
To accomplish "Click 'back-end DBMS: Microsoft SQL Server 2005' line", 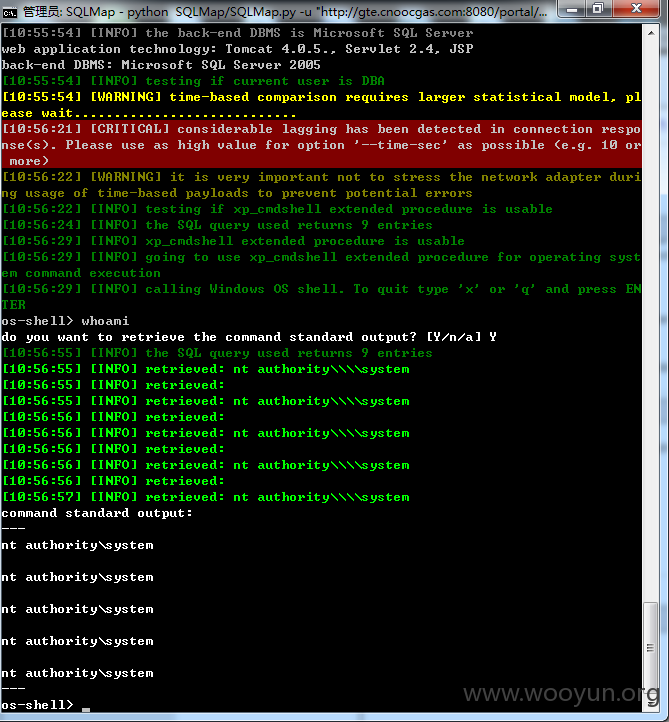I will (161, 65).
